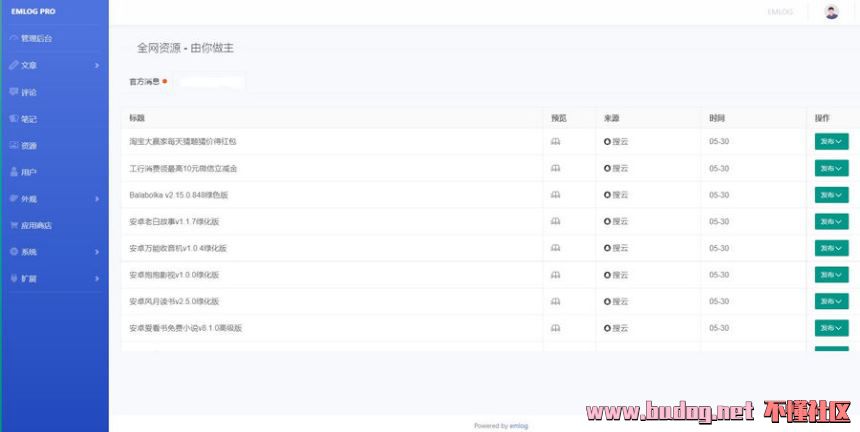Open 发布 dropdown for 工行消费 row

[x=831, y=168]
